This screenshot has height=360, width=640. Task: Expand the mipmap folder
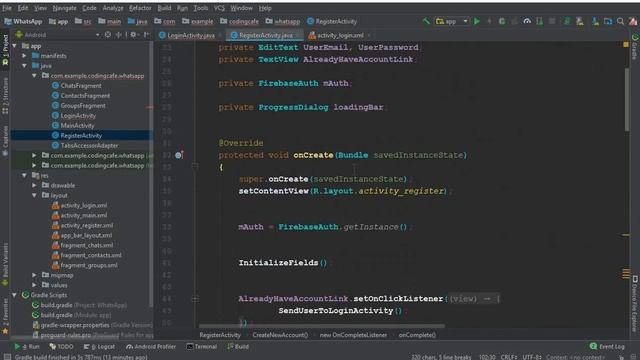[x=34, y=275]
